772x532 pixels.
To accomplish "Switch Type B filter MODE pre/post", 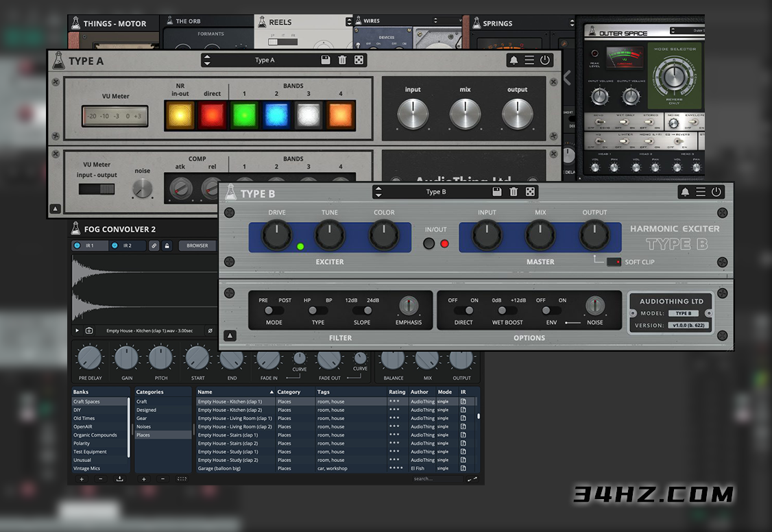I will [274, 311].
